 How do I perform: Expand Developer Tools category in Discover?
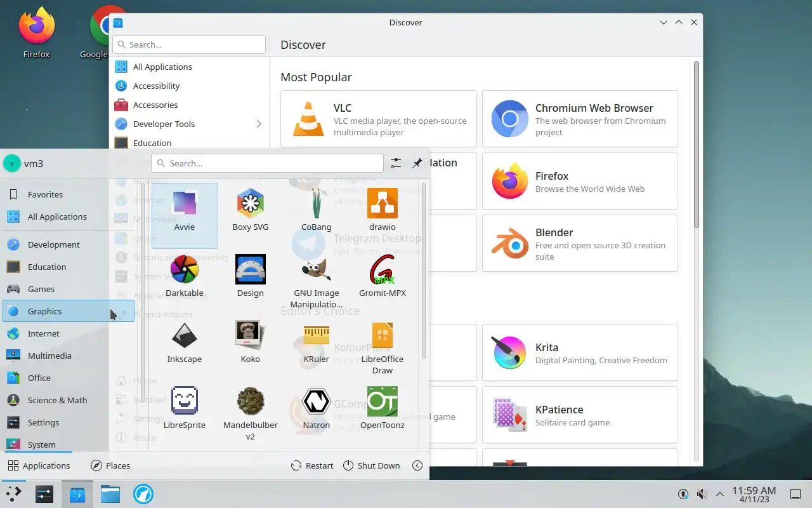259,124
